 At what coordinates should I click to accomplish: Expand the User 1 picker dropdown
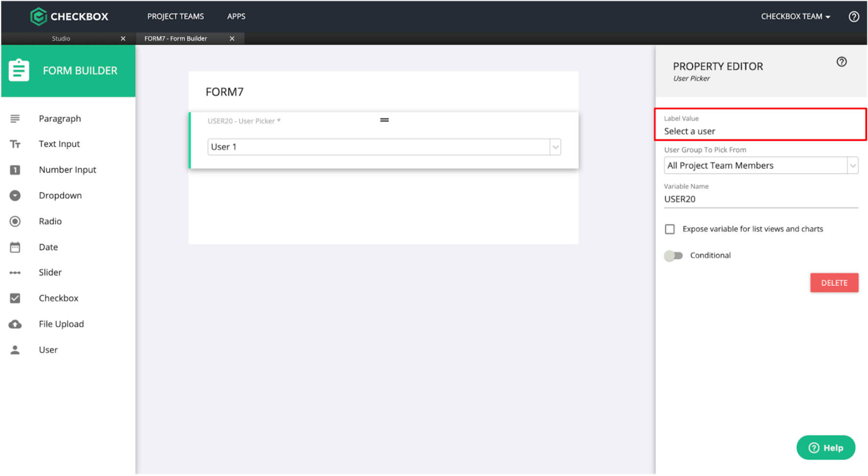(555, 147)
